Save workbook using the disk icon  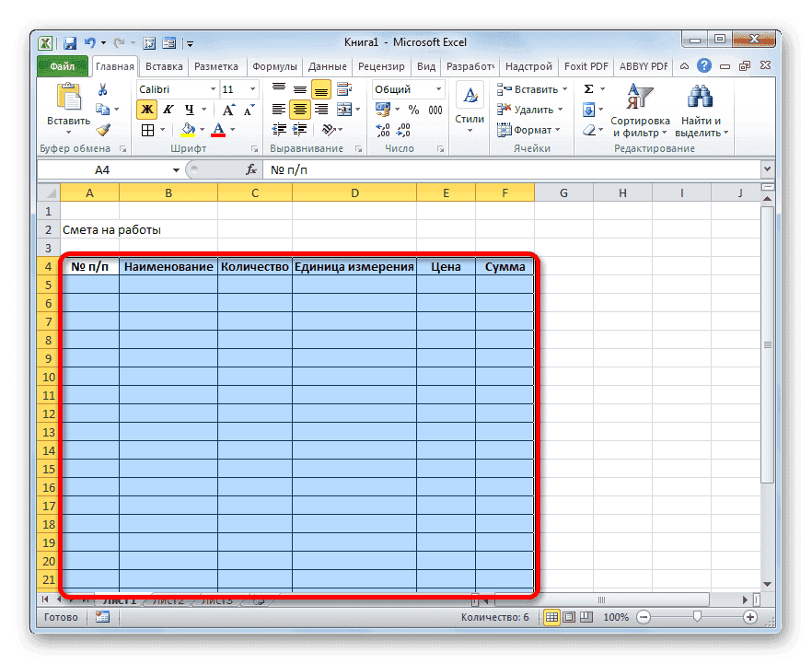pos(70,42)
